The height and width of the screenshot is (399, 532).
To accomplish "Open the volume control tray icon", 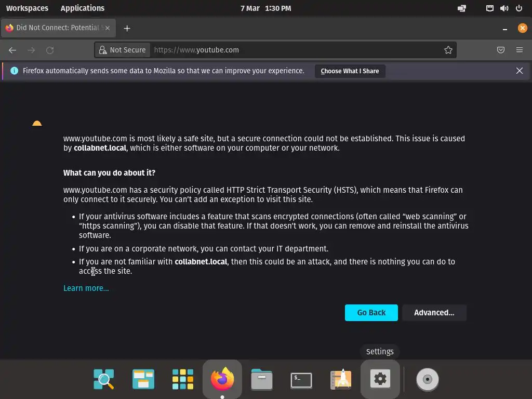I will click(504, 8).
